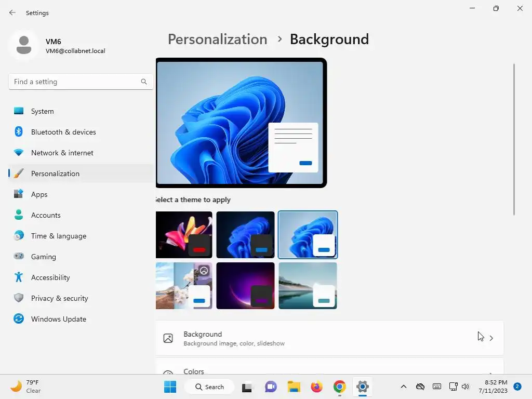Click the System monitor icon in the sidebar
532x399 pixels.
tap(19, 111)
